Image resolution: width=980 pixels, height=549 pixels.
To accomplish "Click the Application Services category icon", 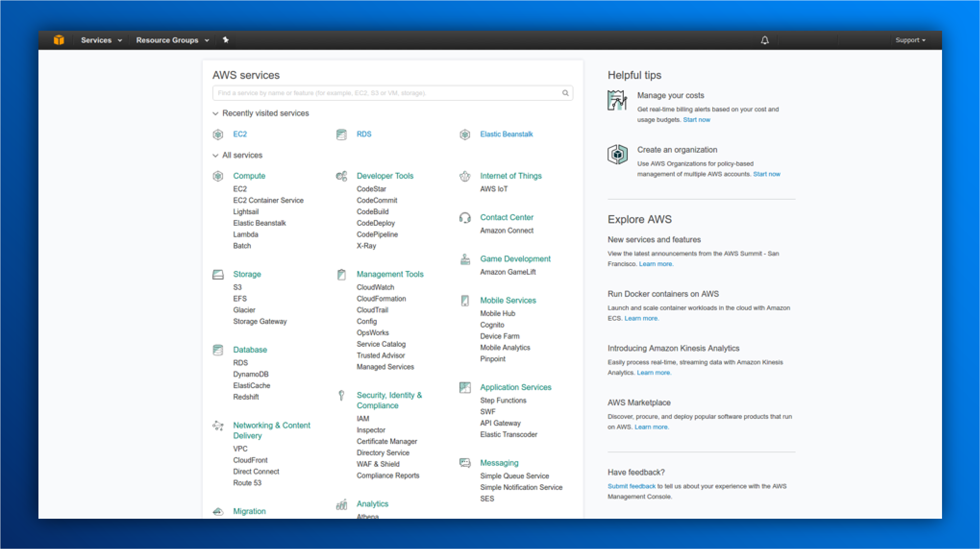I will click(x=465, y=388).
